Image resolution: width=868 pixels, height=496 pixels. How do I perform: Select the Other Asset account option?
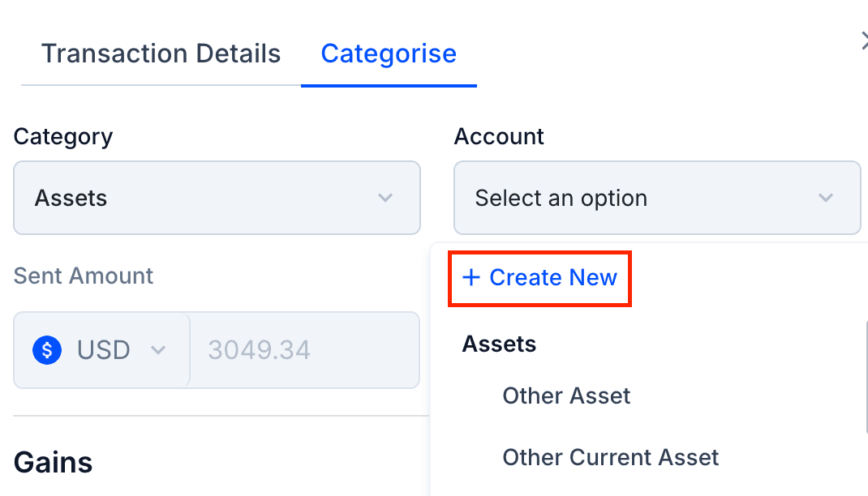[566, 396]
